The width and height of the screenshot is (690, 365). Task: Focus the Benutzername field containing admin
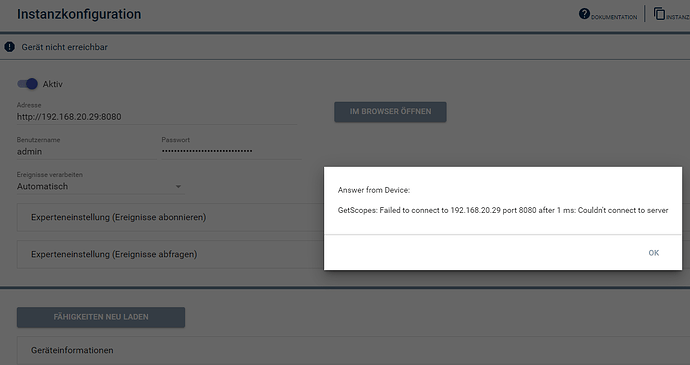point(86,151)
